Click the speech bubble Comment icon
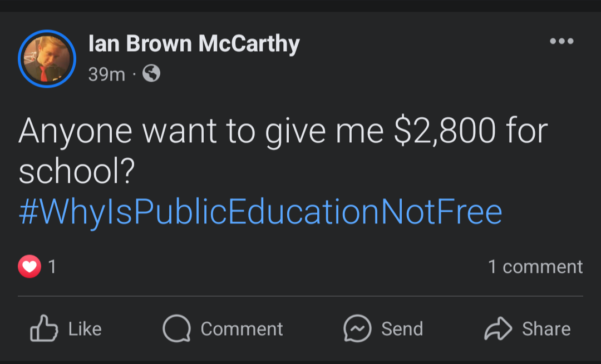Screen dimensions: 601x364 177,328
